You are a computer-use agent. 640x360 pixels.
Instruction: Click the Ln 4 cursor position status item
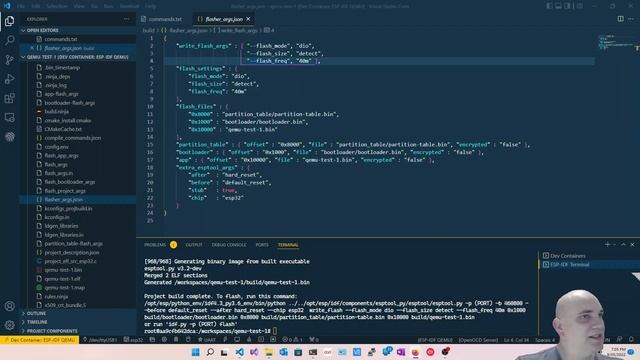(516, 340)
